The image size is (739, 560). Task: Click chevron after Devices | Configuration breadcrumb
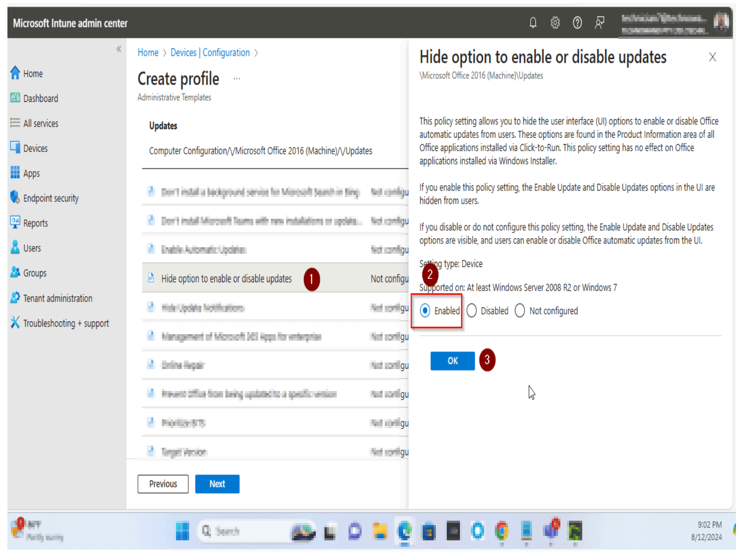coord(256,53)
